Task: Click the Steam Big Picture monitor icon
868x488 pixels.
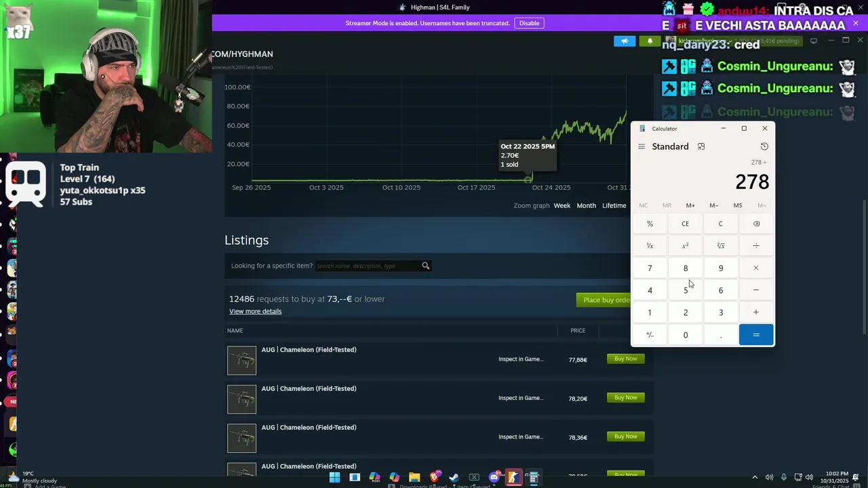Action: click(814, 41)
